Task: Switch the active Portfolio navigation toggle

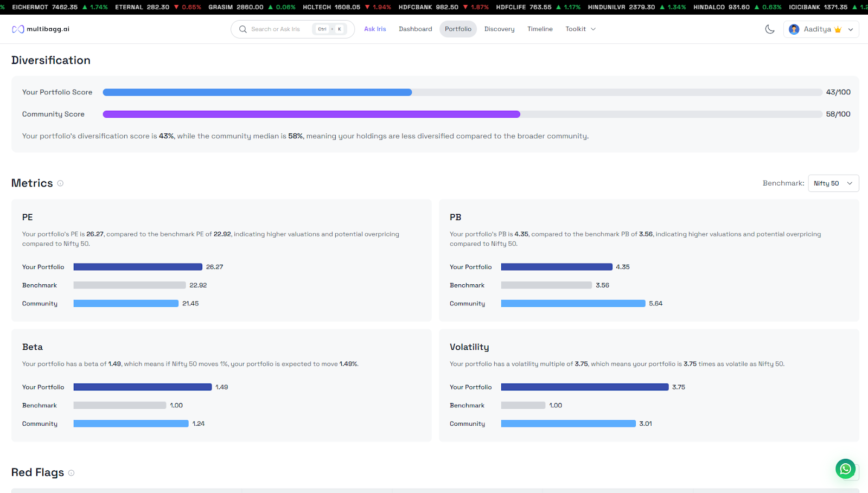Action: pyautogui.click(x=458, y=29)
